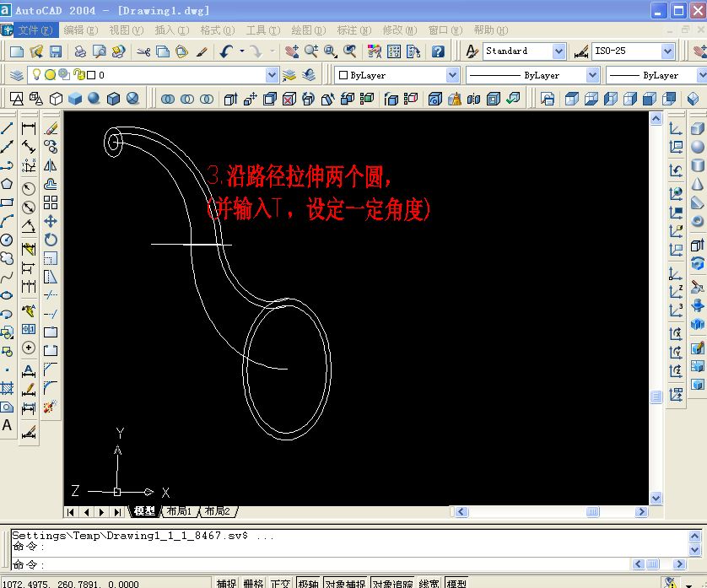
Task: Select the Revision Cloud tool
Action: click(x=6, y=258)
